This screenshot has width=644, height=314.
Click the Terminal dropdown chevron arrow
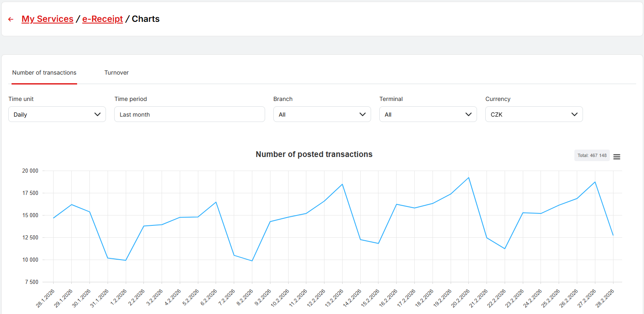tap(468, 115)
